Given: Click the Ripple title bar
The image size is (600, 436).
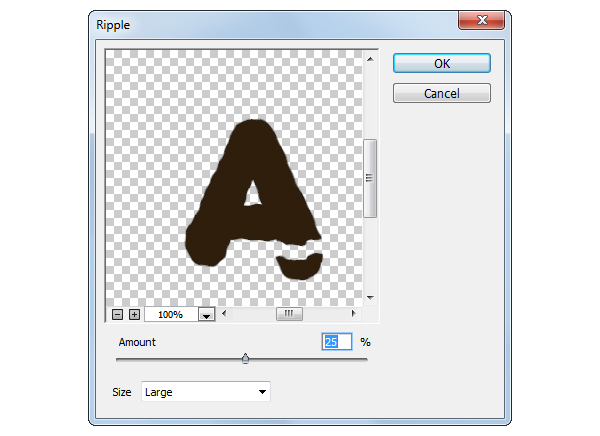Looking at the screenshot, I should pos(250,20).
